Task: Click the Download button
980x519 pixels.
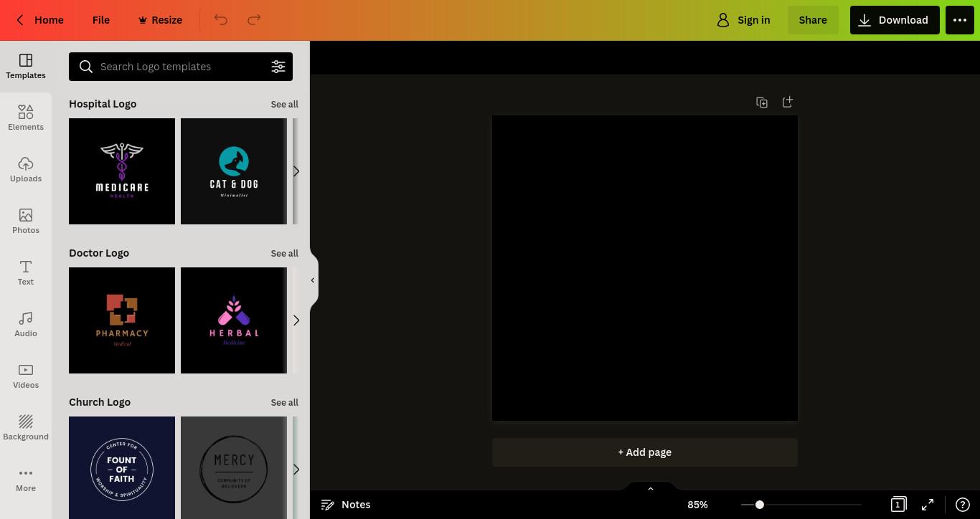Action: click(x=894, y=20)
